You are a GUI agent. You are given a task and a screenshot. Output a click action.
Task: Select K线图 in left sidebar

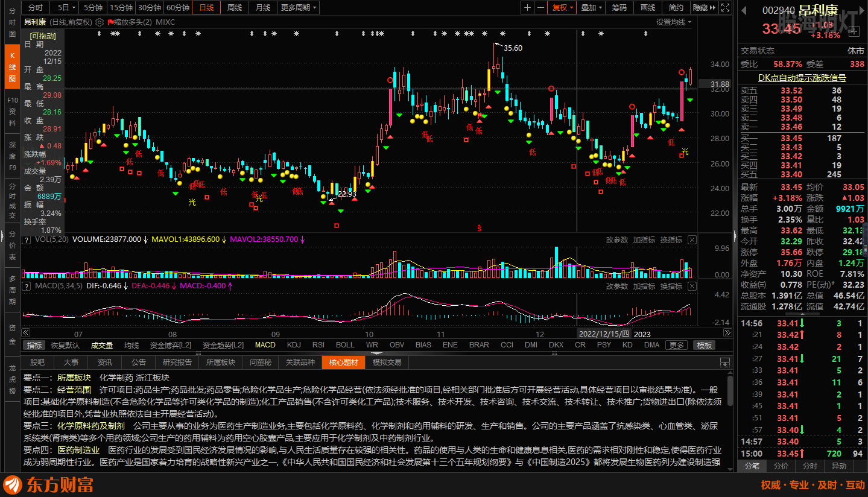tap(12, 66)
